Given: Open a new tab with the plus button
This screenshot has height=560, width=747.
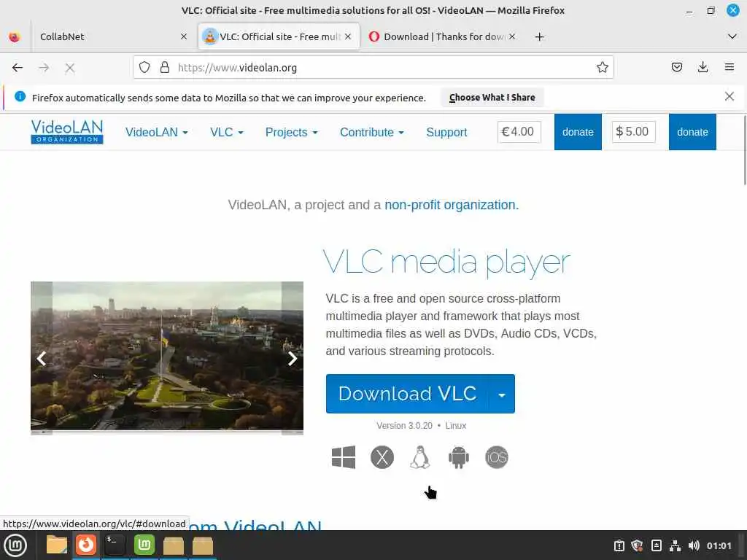Looking at the screenshot, I should tap(539, 36).
